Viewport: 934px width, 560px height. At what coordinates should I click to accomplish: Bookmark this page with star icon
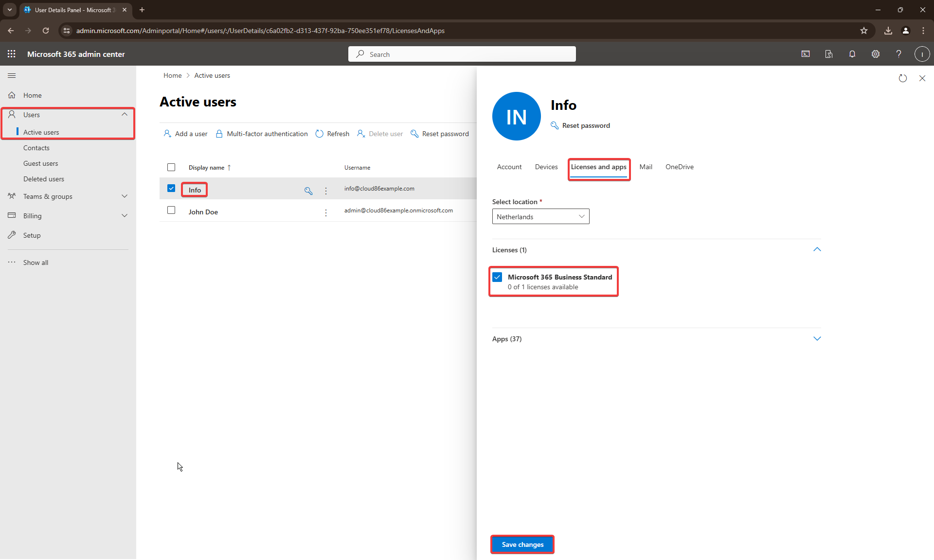[864, 31]
